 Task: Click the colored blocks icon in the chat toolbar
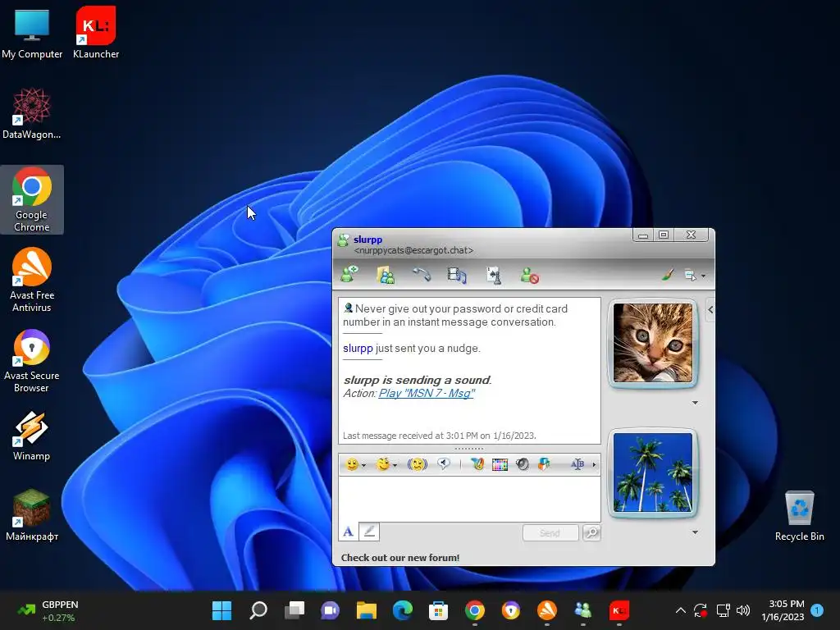(x=545, y=464)
